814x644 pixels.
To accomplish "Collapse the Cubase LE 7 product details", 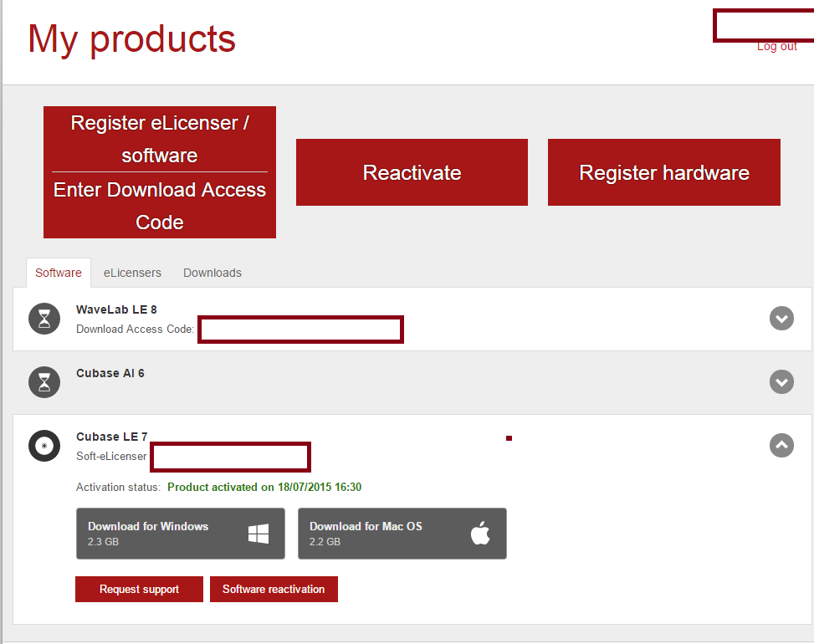I will pyautogui.click(x=781, y=445).
